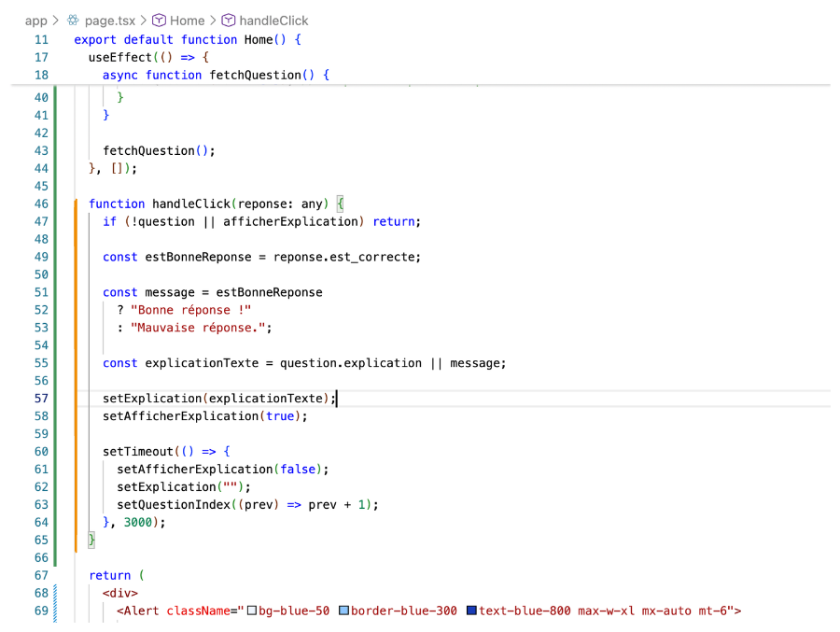Click the cube symbol icon before handleClick
The image size is (840, 632).
(x=229, y=21)
